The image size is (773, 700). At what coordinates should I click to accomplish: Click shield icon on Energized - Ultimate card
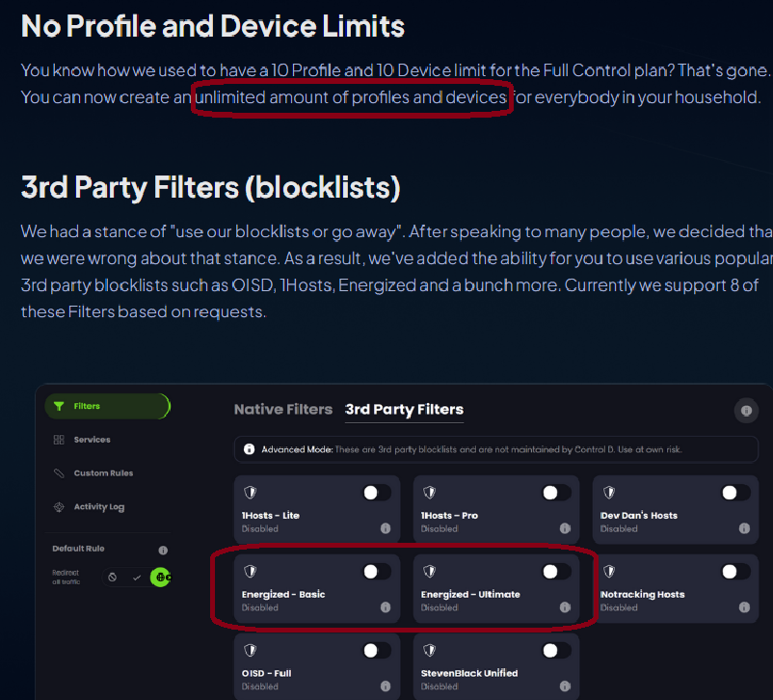pos(430,571)
